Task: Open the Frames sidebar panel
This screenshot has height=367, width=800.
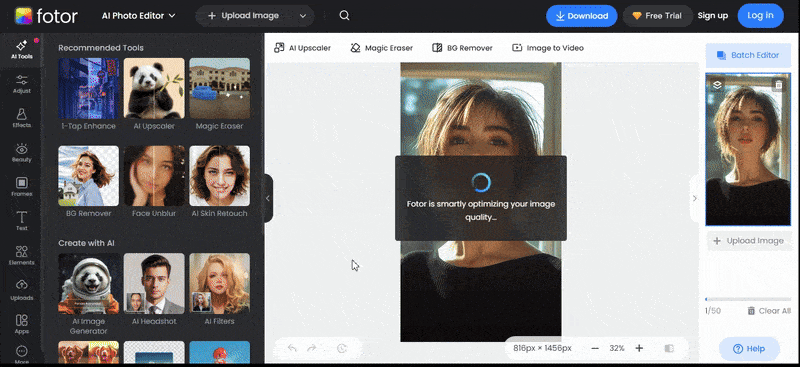Action: [x=21, y=187]
